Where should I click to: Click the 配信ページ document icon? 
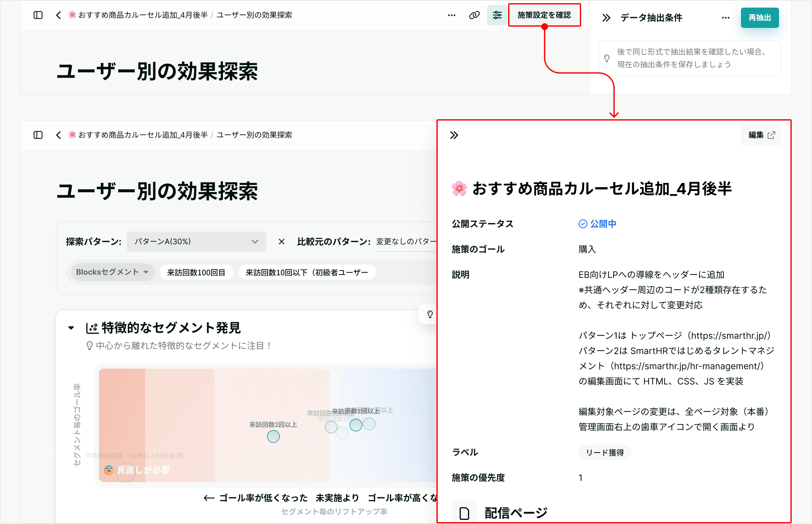point(464,513)
